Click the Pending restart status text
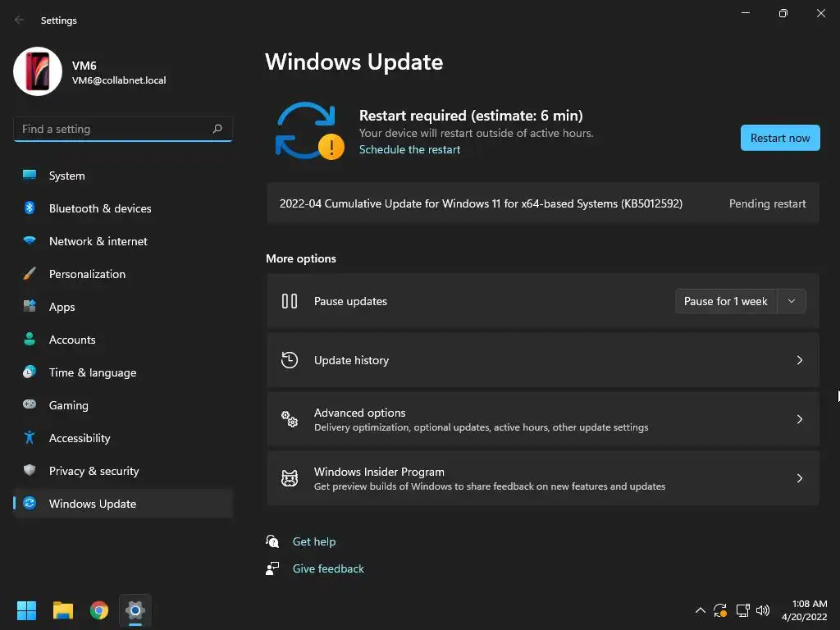Screen dimensions: 840x630 pyautogui.click(x=767, y=203)
